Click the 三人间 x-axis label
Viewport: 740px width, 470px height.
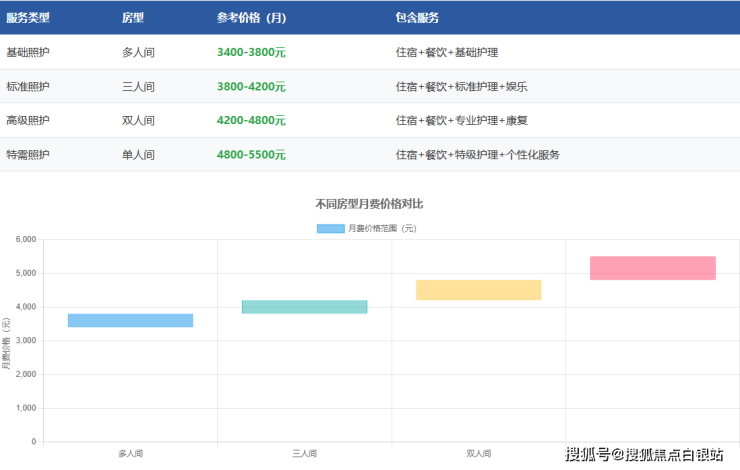tap(304, 453)
